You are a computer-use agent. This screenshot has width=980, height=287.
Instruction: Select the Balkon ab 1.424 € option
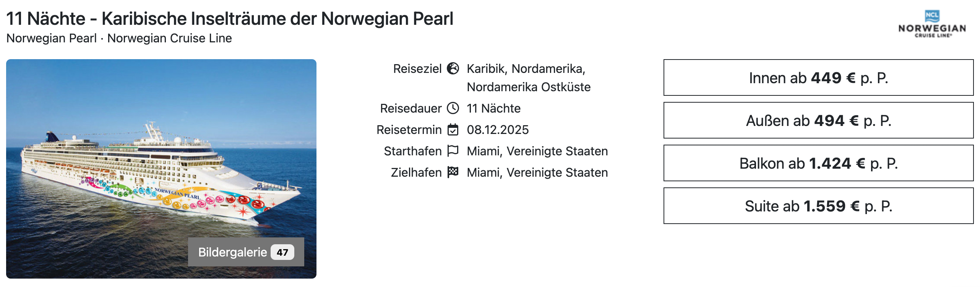coord(819,163)
